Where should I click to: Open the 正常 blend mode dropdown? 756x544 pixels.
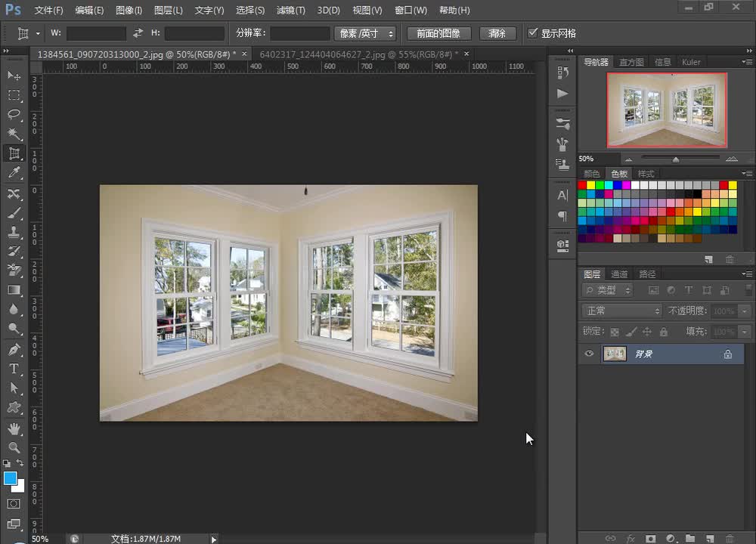tap(621, 311)
